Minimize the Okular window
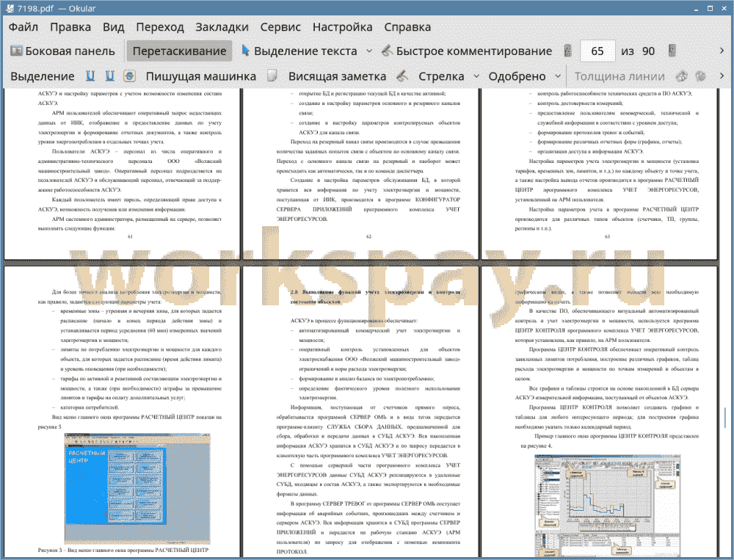Screen dimensions: 734x560 pyautogui.click(x=697, y=8)
